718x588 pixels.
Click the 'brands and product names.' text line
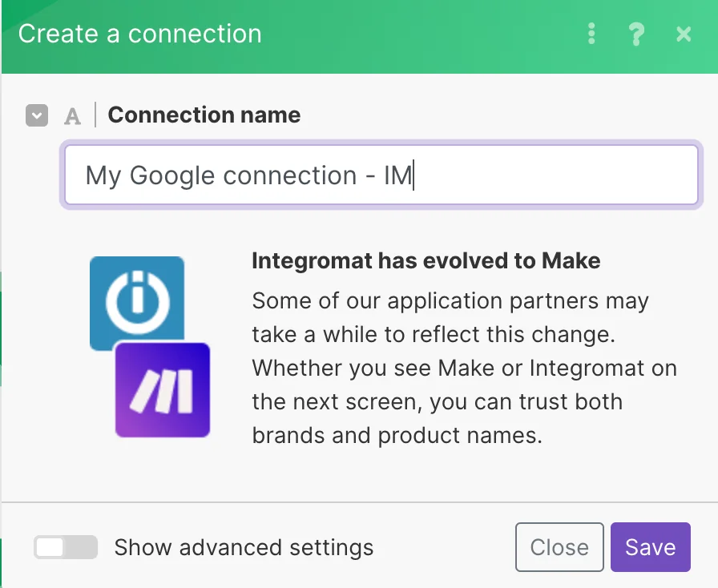click(397, 435)
